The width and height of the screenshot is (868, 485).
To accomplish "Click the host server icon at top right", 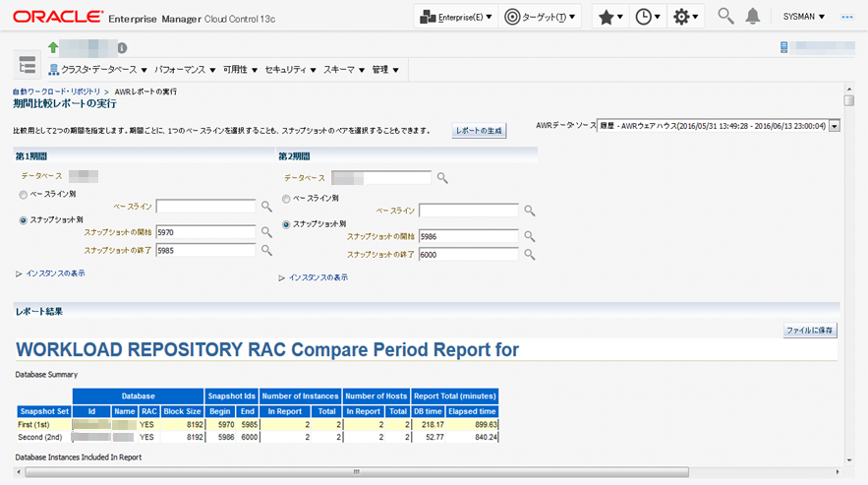I will point(783,47).
